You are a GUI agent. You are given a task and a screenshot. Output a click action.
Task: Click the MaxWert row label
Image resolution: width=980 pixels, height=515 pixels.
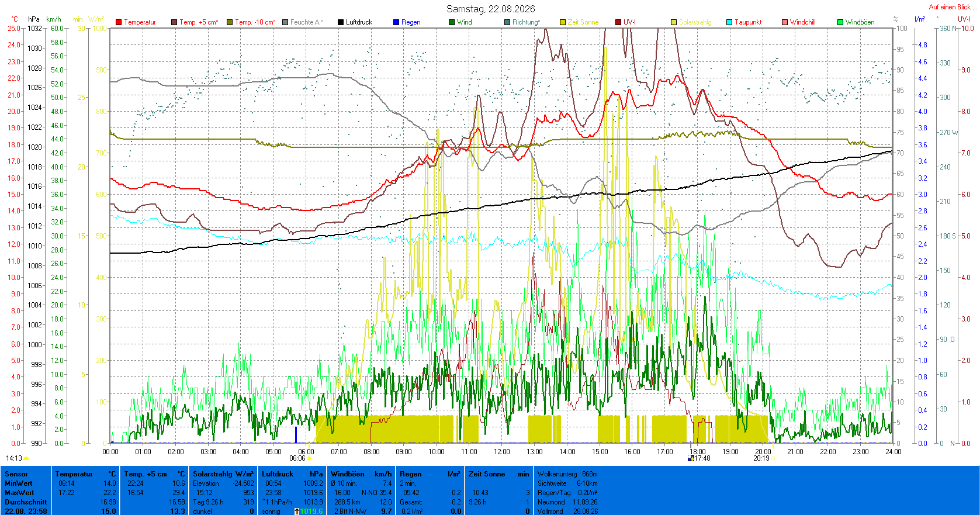coord(19,493)
